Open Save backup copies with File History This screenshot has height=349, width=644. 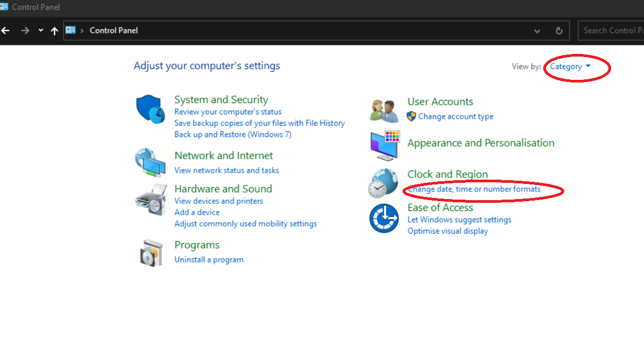[260, 123]
